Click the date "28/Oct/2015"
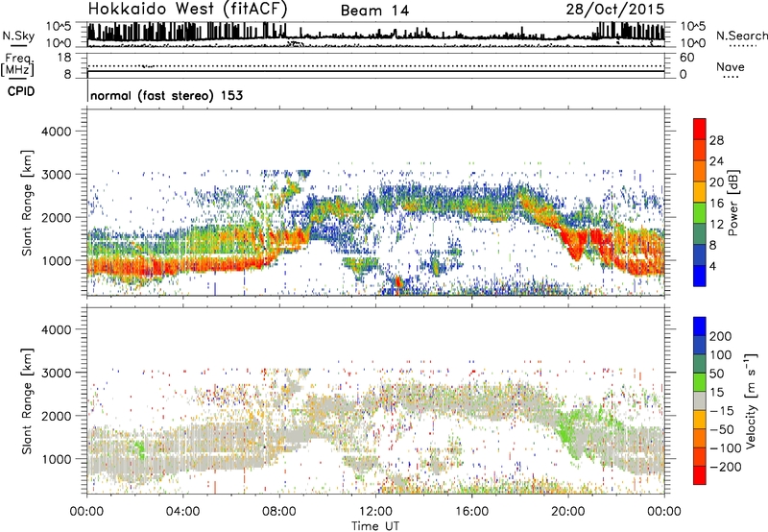 (x=615, y=10)
